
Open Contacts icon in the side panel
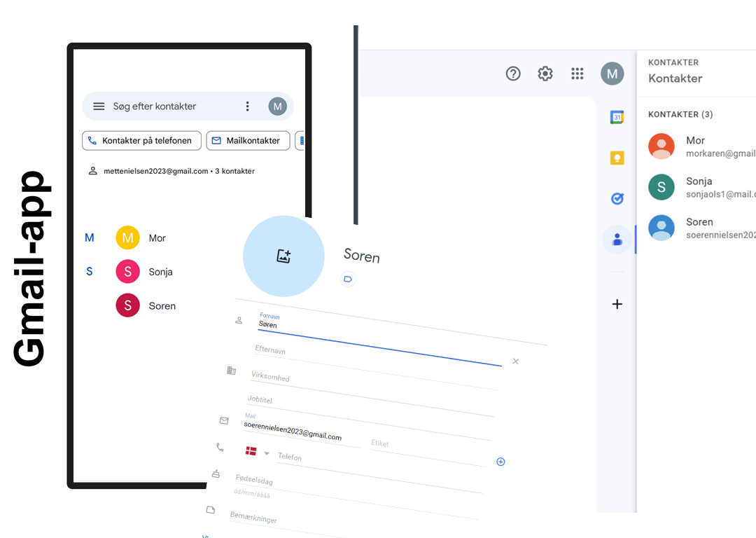click(617, 240)
